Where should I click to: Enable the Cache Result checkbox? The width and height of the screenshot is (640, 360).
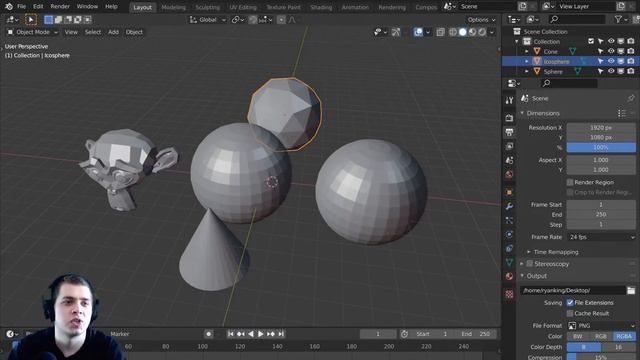click(x=570, y=313)
